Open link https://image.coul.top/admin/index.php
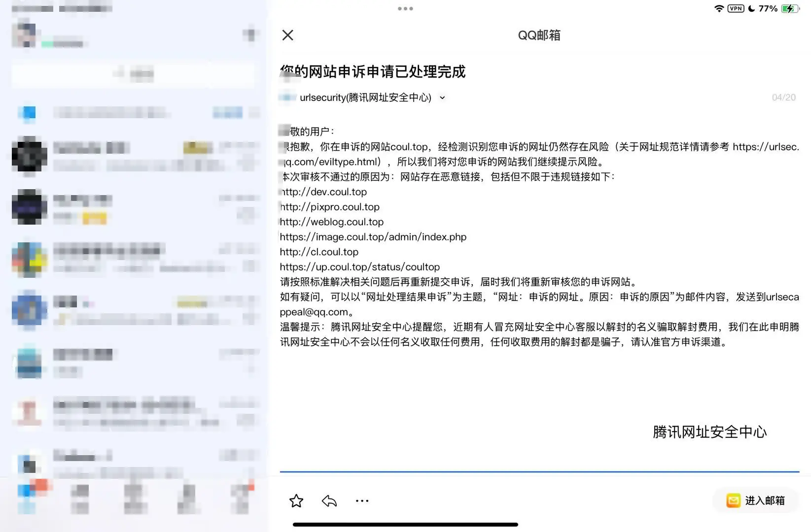Screen dimensions: 811x532 click(x=373, y=237)
